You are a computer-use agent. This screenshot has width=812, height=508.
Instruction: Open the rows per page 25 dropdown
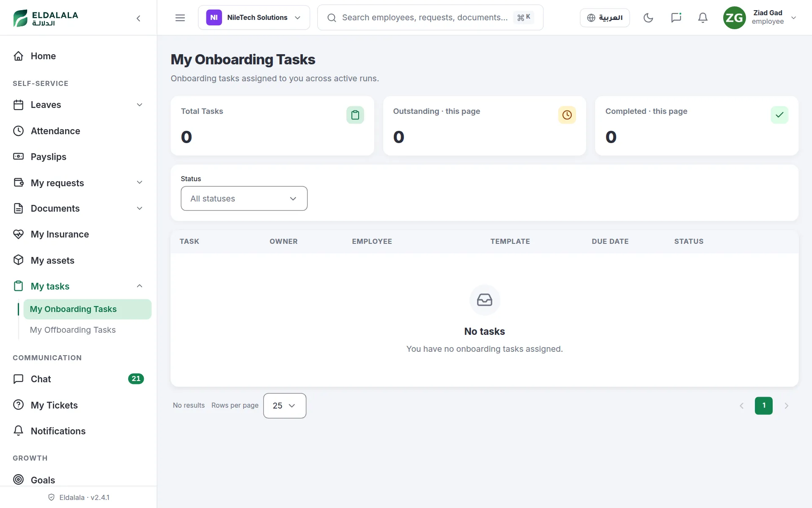click(285, 406)
